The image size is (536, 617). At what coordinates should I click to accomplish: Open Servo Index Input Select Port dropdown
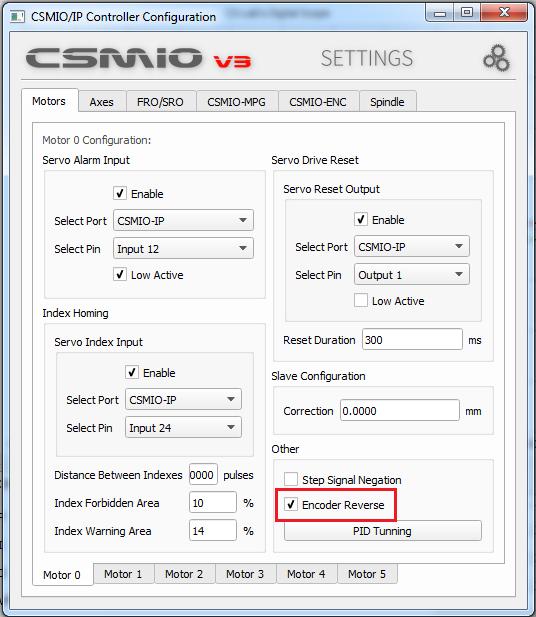pos(183,399)
